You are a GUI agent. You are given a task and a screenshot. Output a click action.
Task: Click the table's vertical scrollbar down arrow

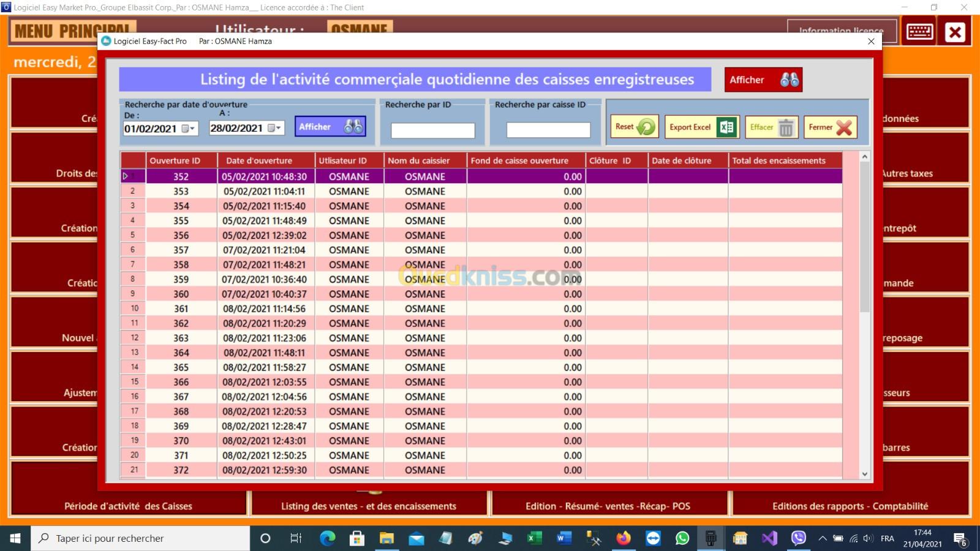pyautogui.click(x=864, y=474)
